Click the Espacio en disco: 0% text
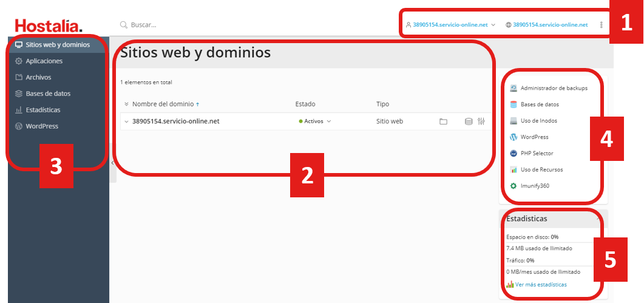644x303 pixels. tap(532, 237)
